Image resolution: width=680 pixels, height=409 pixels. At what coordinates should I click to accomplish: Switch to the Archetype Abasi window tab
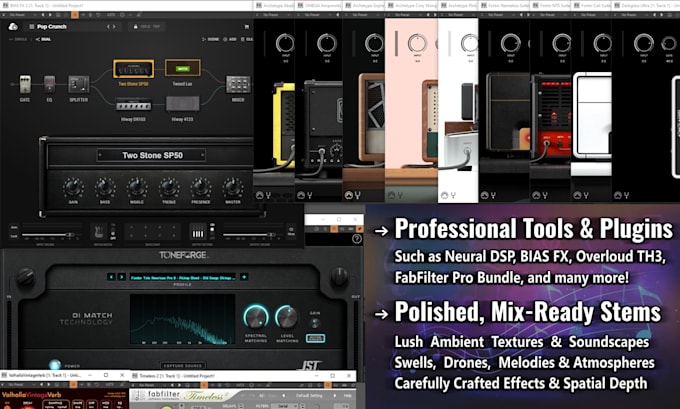(x=275, y=6)
